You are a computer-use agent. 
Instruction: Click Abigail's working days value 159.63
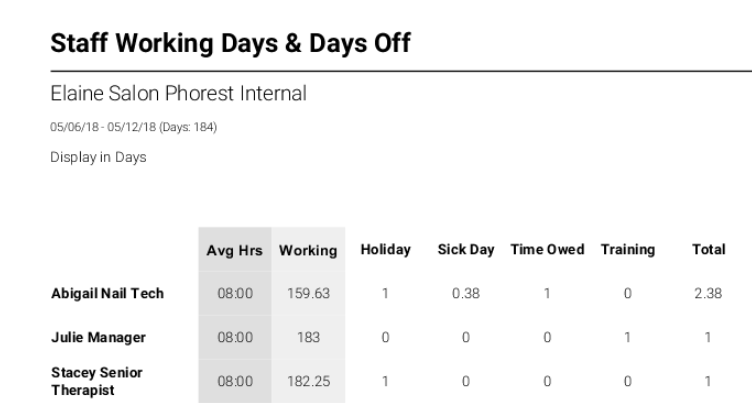308,293
